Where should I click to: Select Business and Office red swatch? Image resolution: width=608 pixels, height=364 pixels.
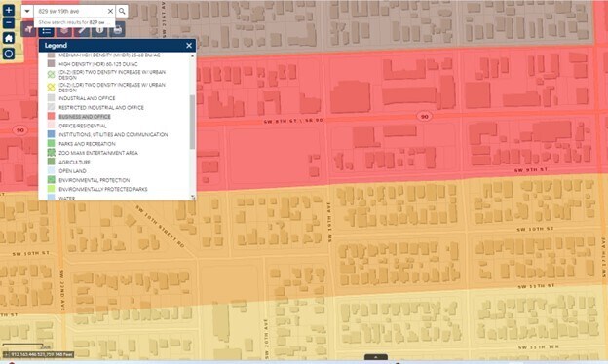51,116
